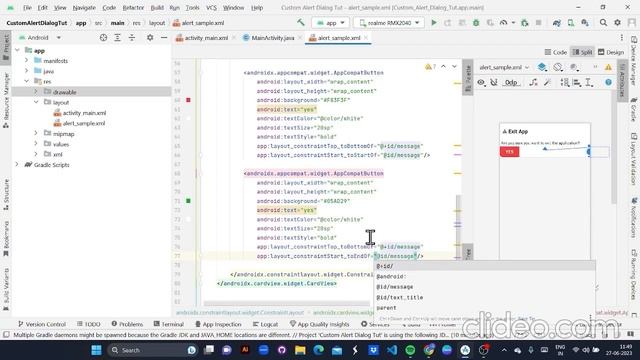
Task: Open the Refactor menu
Action: 133,8
